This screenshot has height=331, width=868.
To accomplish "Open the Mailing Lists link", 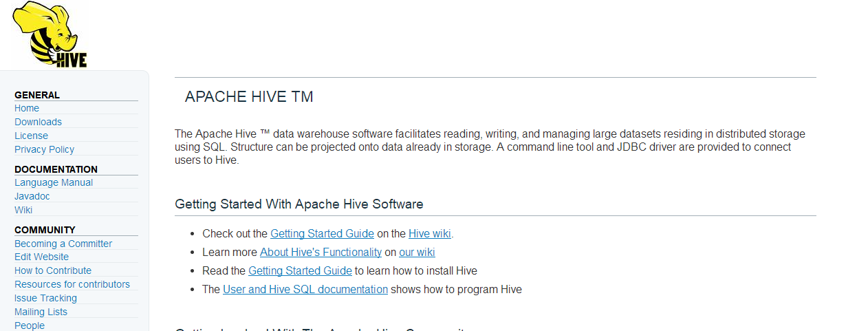I will (x=41, y=312).
